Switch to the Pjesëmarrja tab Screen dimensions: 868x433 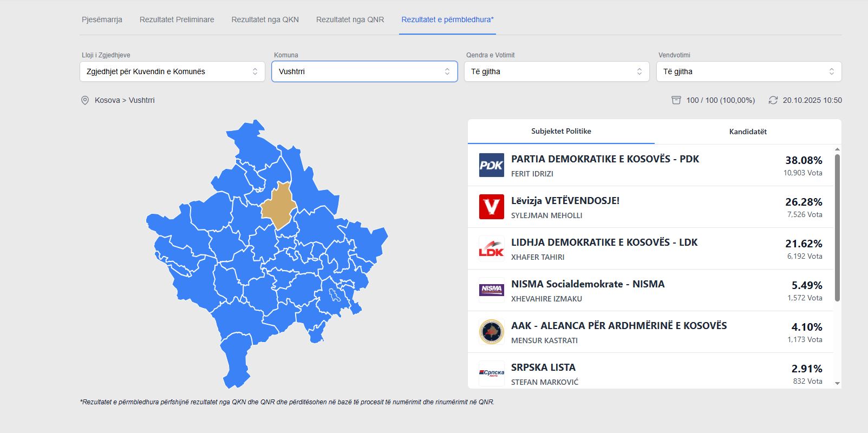coord(102,19)
